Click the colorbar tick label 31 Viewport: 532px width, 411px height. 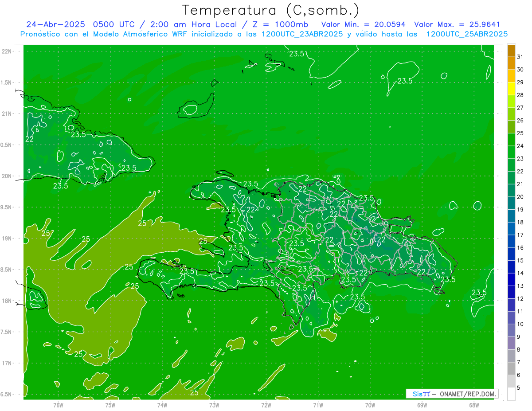tap(520, 57)
